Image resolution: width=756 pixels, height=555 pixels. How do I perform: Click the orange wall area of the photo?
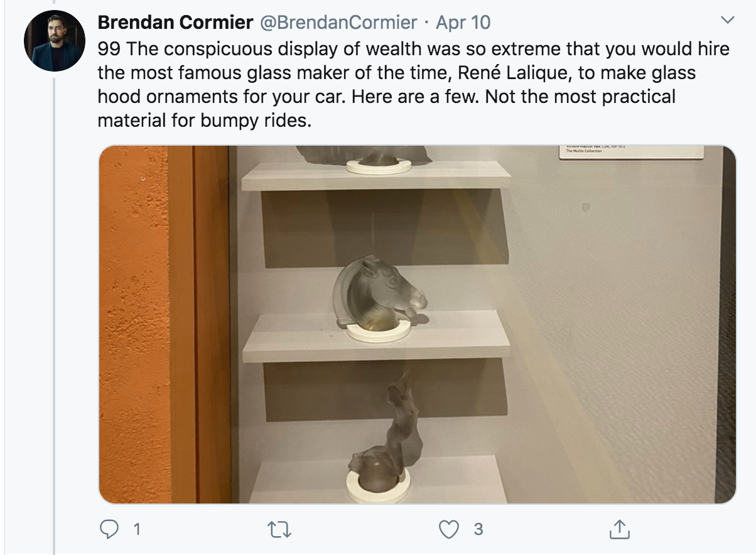tap(135, 314)
